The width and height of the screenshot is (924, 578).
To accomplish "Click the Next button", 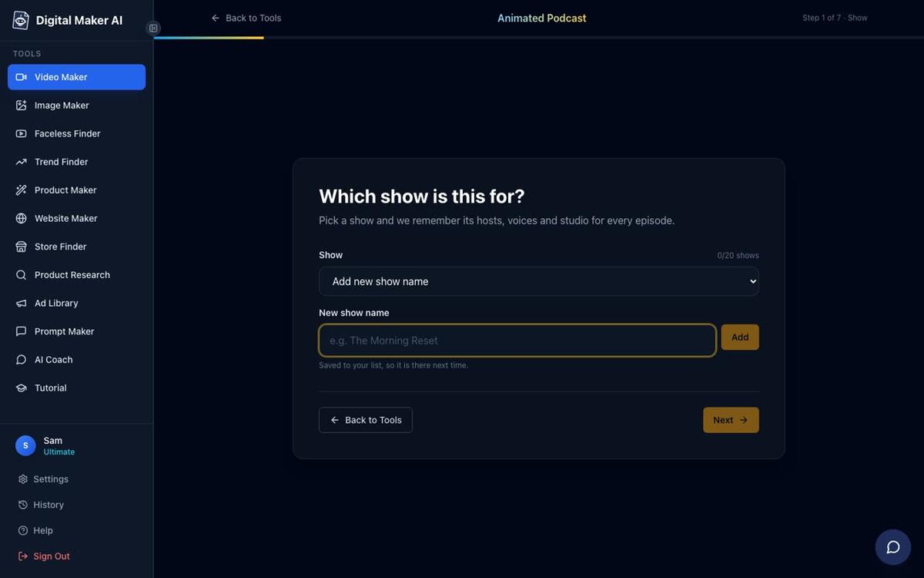I will click(731, 420).
